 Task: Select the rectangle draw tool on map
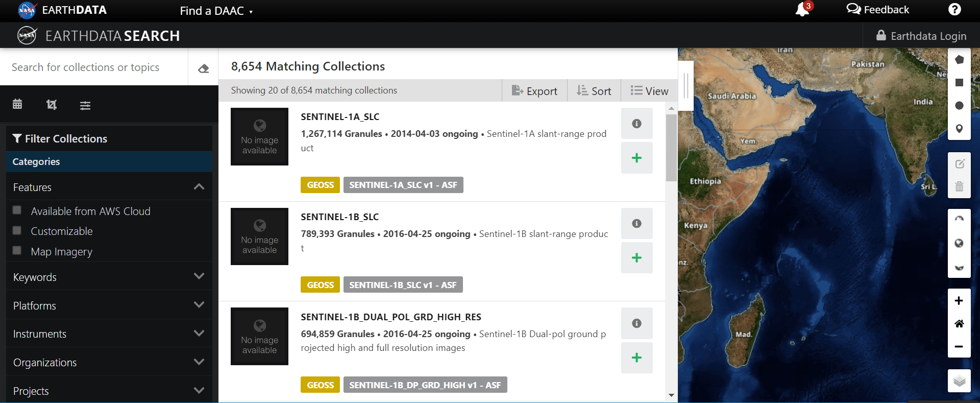point(959,82)
